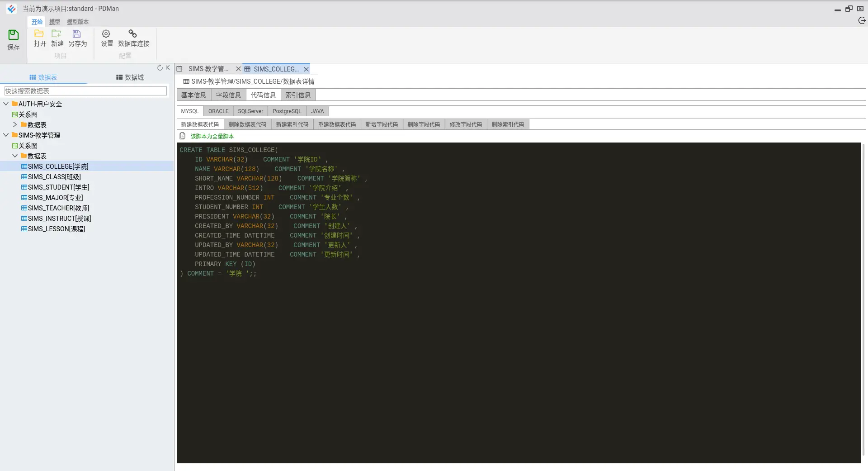Open a project with 打开 icon
The height and width of the screenshot is (471, 868).
click(x=39, y=33)
